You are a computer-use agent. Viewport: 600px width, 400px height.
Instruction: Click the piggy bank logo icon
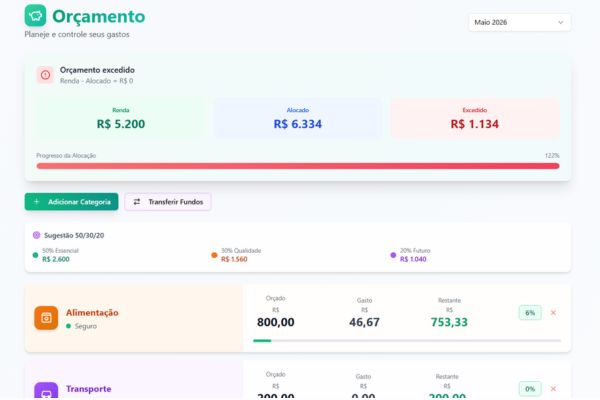click(x=35, y=16)
